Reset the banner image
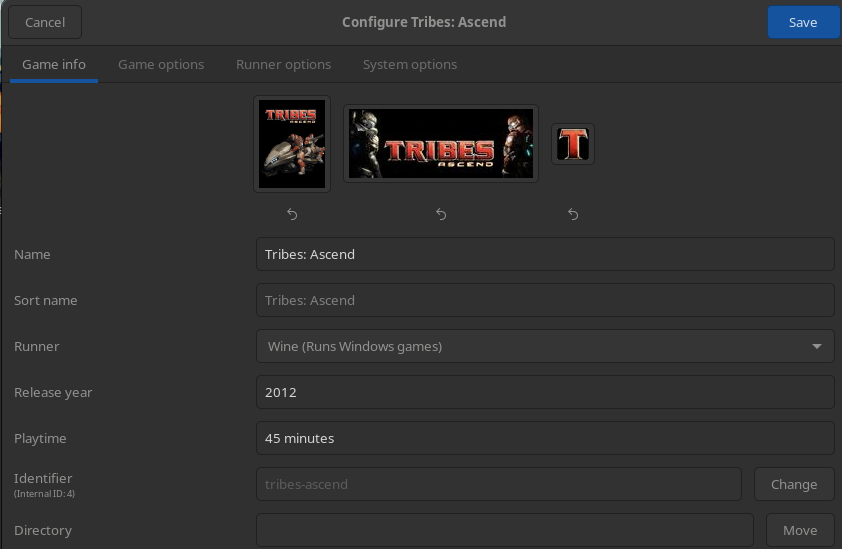Screen dimensions: 842x549 [x=441, y=214]
